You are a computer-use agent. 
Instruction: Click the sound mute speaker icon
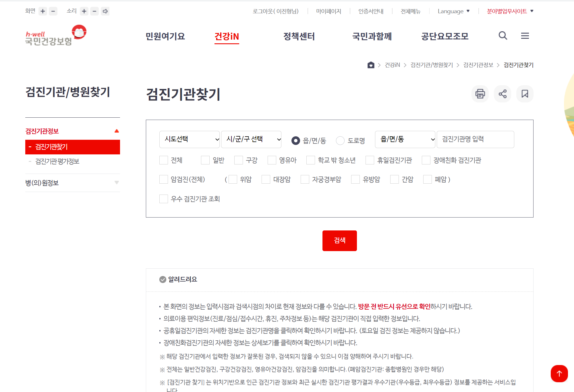click(x=105, y=11)
